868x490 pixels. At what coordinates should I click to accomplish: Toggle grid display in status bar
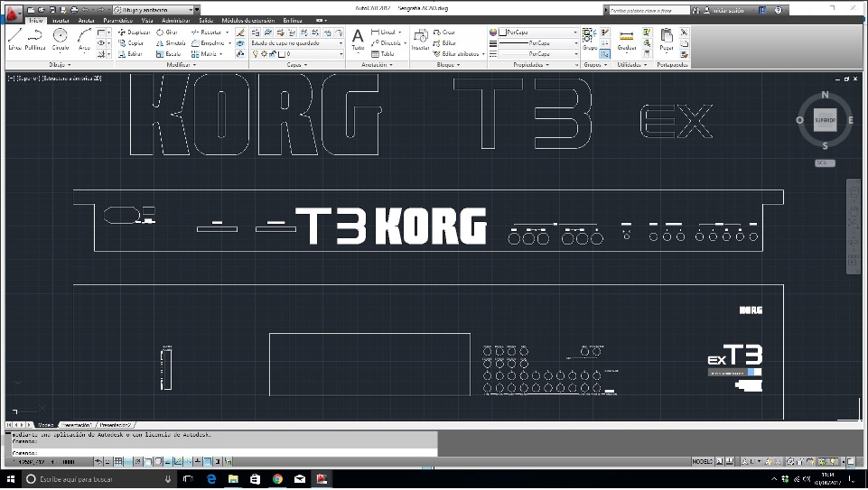coord(118,461)
